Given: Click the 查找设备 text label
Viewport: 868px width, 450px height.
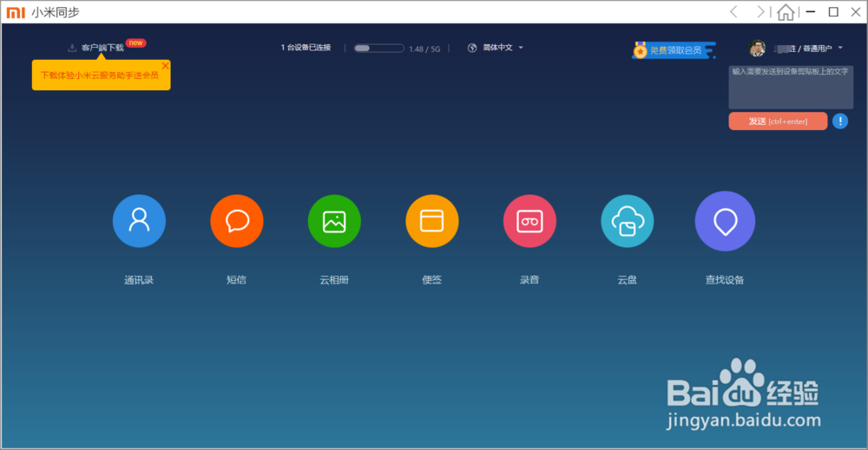Looking at the screenshot, I should click(x=725, y=280).
